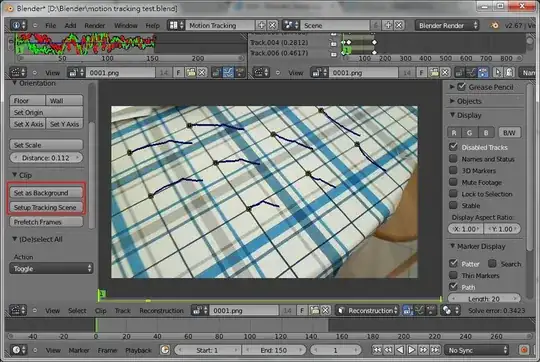Image resolution: width=540 pixels, height=362 pixels.
Task: Open timeline editor type selector
Action: point(18,350)
